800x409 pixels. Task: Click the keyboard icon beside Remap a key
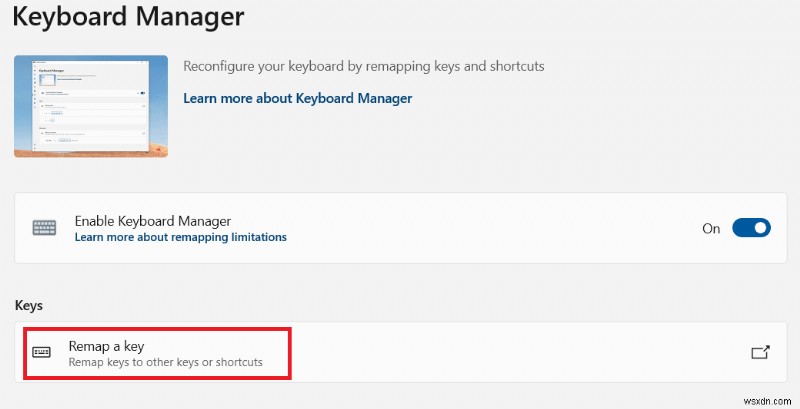point(41,352)
